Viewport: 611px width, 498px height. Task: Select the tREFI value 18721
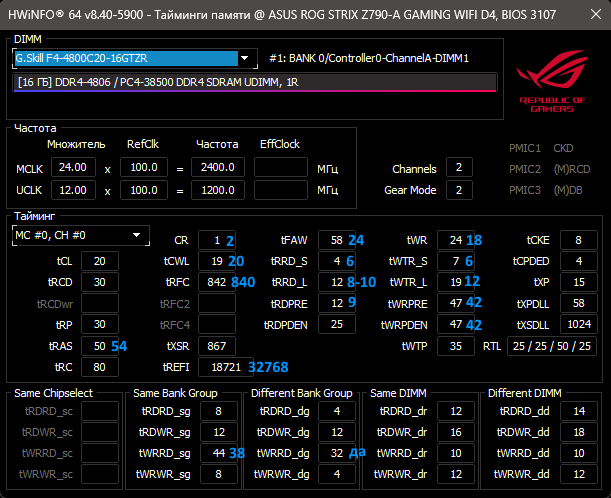click(226, 367)
